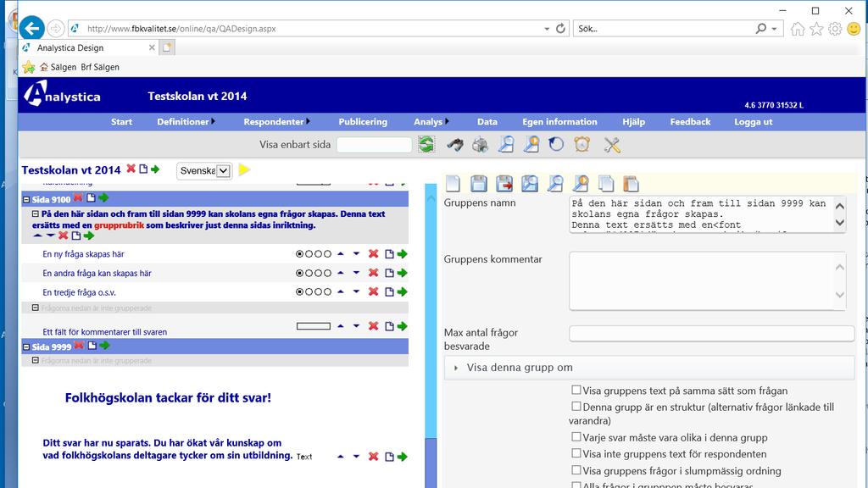Open the Respondenter menu

click(x=276, y=122)
